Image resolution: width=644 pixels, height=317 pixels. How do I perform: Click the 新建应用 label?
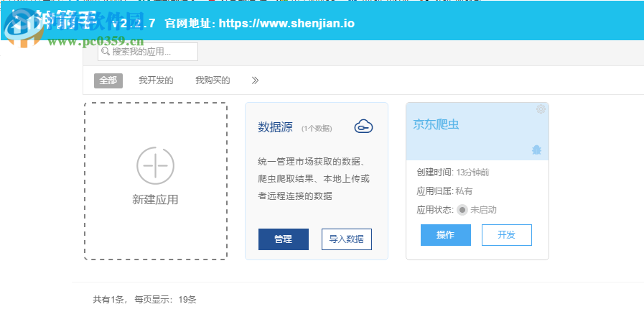(155, 200)
